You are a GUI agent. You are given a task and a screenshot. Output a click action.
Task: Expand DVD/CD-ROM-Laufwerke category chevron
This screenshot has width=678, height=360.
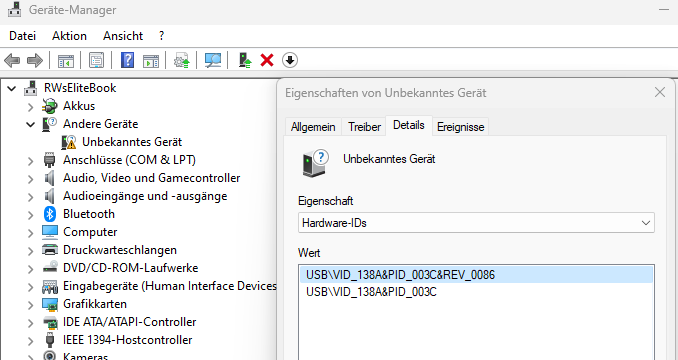pos(30,269)
